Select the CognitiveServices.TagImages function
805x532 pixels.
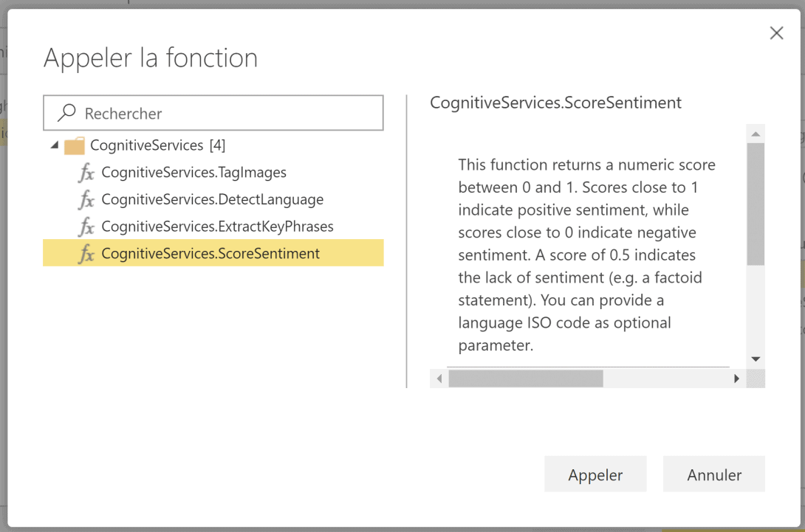pos(192,172)
